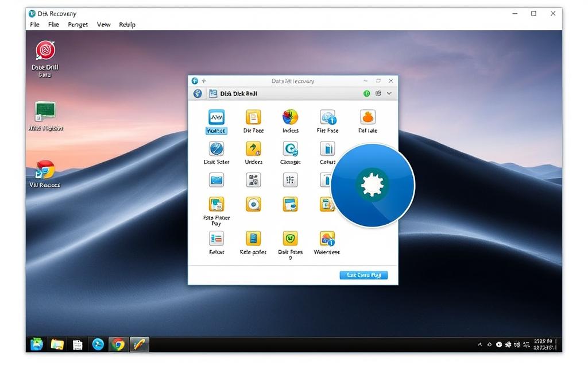
Task: Click the taskbar clock
Action: coord(544,344)
